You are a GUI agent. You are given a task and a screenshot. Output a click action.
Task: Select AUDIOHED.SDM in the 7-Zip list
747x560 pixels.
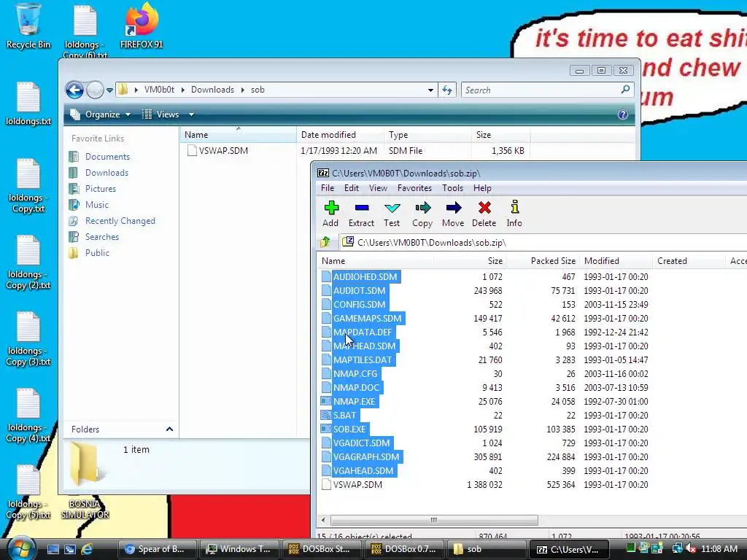(x=365, y=276)
